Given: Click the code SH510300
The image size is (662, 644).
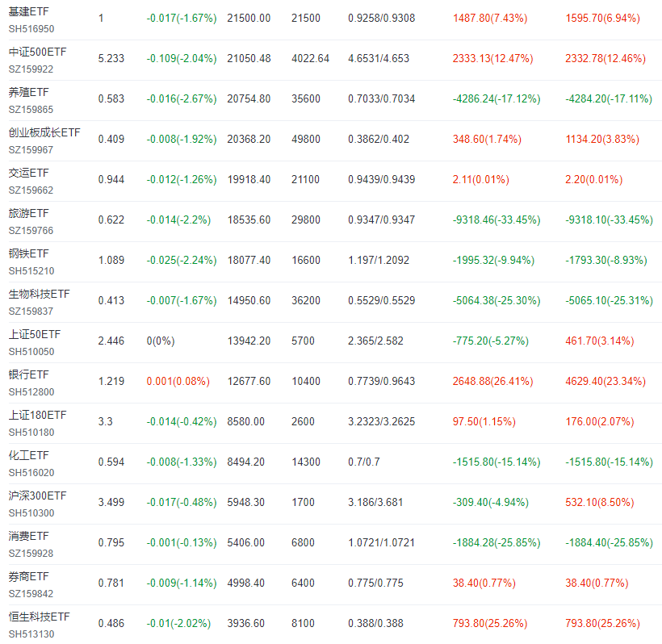Looking at the screenshot, I should (31, 512).
